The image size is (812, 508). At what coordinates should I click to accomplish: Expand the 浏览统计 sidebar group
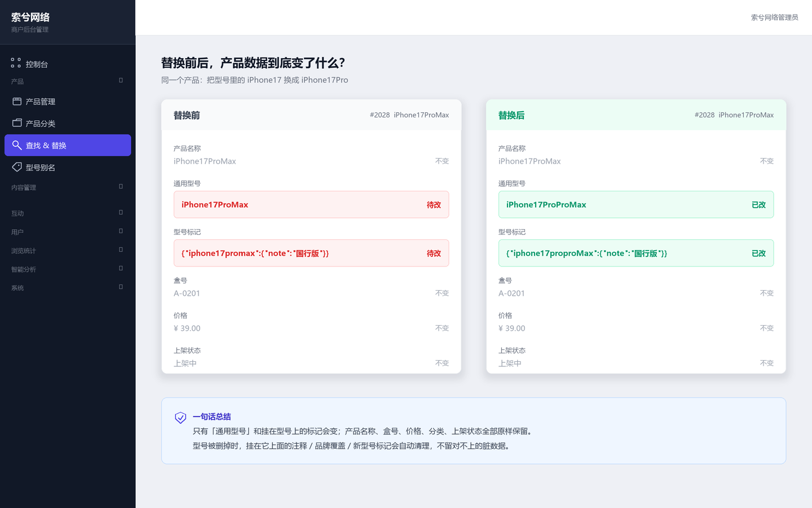[121, 250]
